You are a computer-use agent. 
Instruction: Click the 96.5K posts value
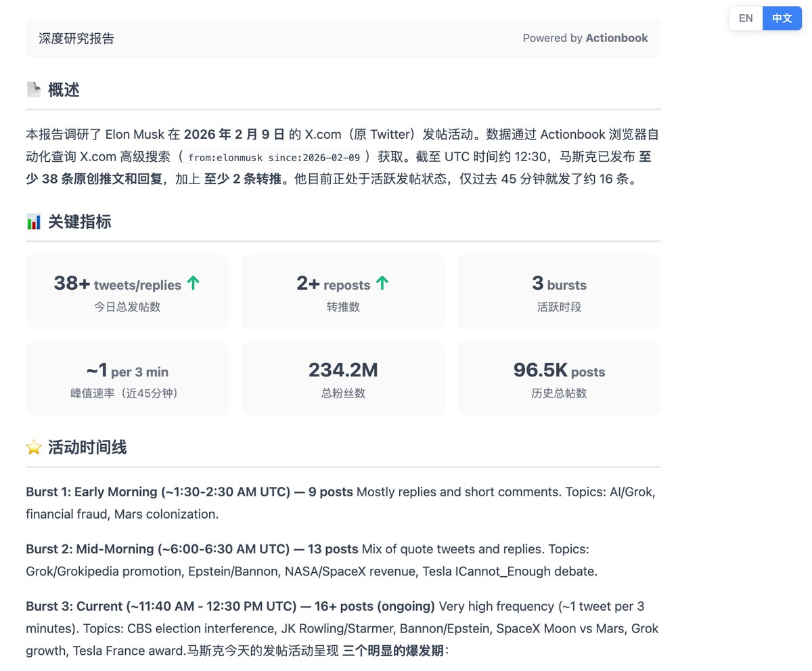559,370
